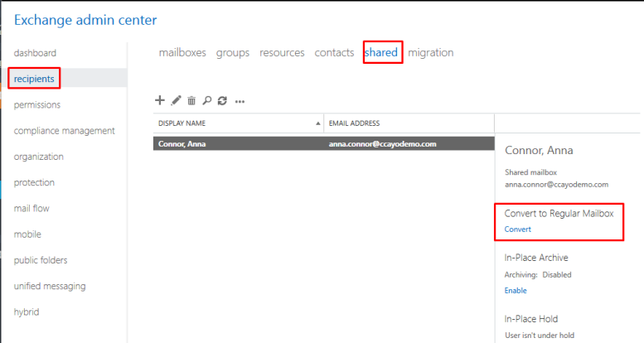Click the 'Connor, Anna' heading in details pane
Screen dimensions: 644x343
click(539, 150)
